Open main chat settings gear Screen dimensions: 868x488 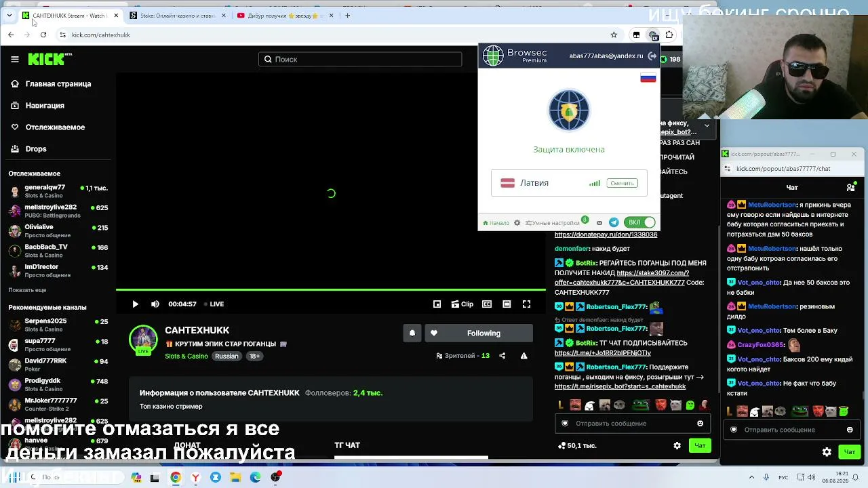[x=677, y=445]
